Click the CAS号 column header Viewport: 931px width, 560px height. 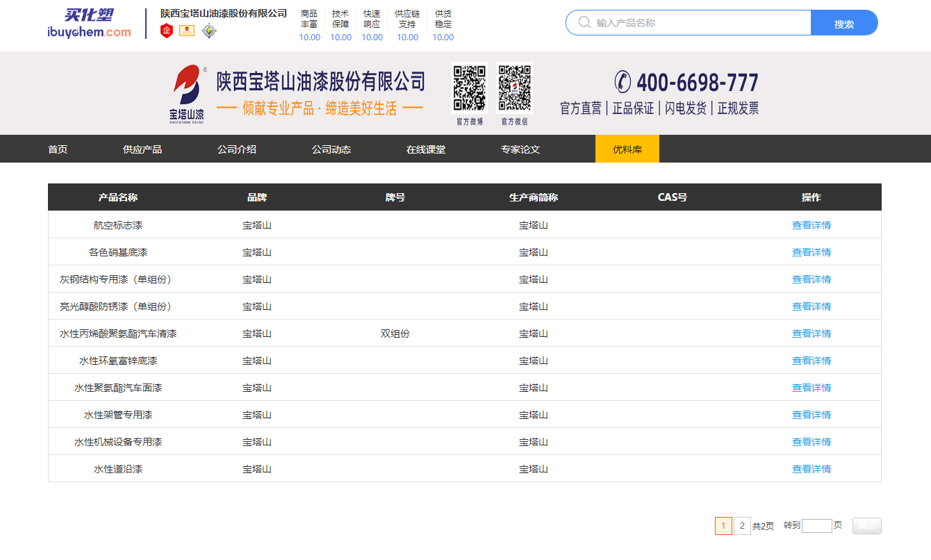point(673,197)
